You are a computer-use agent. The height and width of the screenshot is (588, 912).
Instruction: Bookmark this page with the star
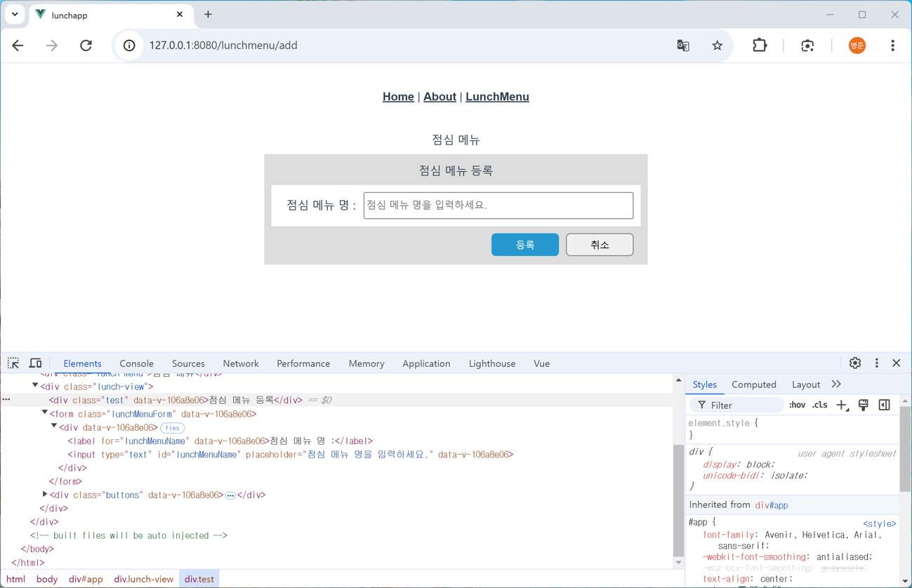(x=717, y=46)
